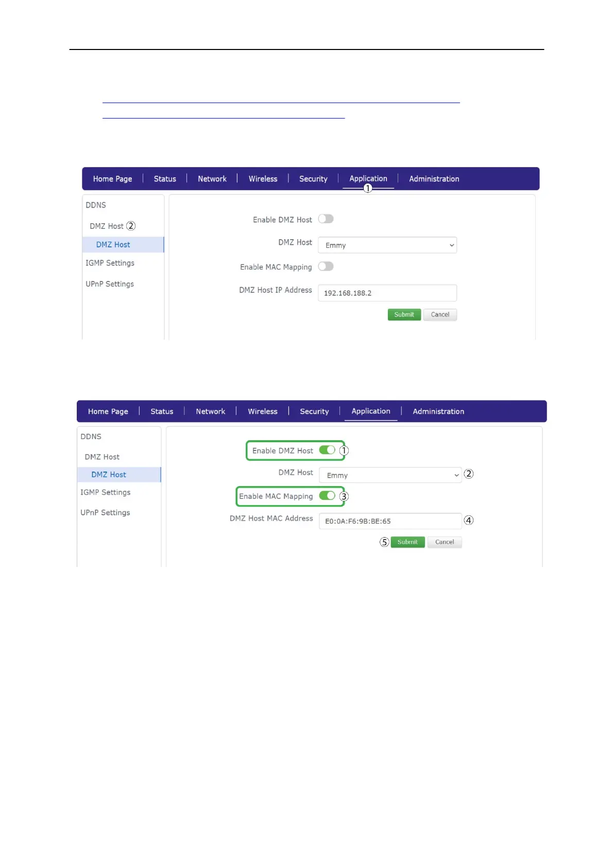The image size is (613, 868).
Task: Click the DMZ Host IP Address field 192.168.188.2
Action: 387,293
